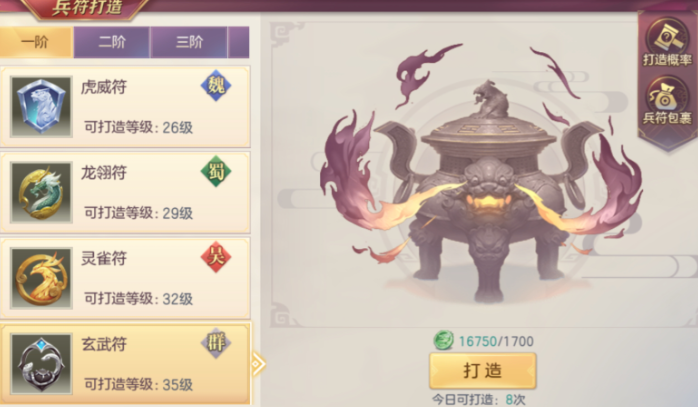Image resolution: width=698 pixels, height=407 pixels.
Task: Tap the red 吴 faction badge
Action: point(216,257)
